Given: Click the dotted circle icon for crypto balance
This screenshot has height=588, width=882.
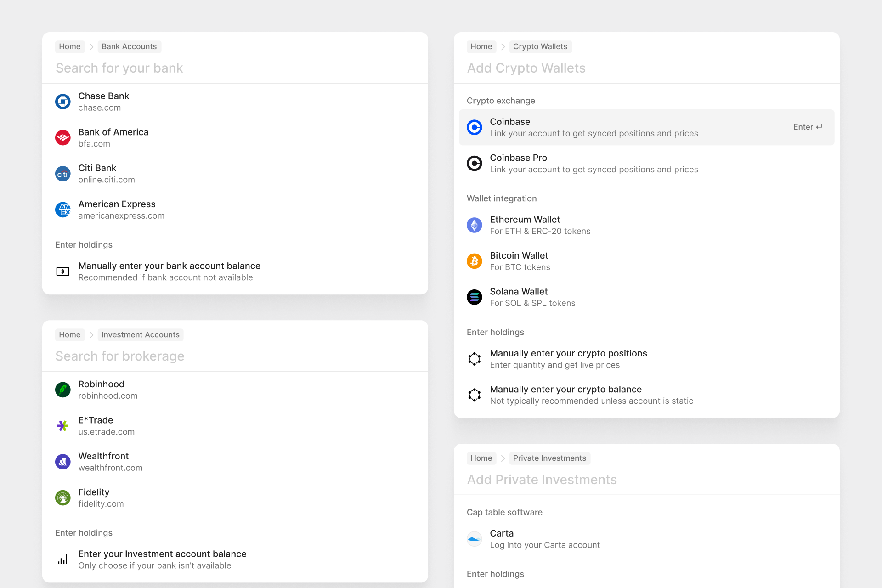Looking at the screenshot, I should pos(475,395).
